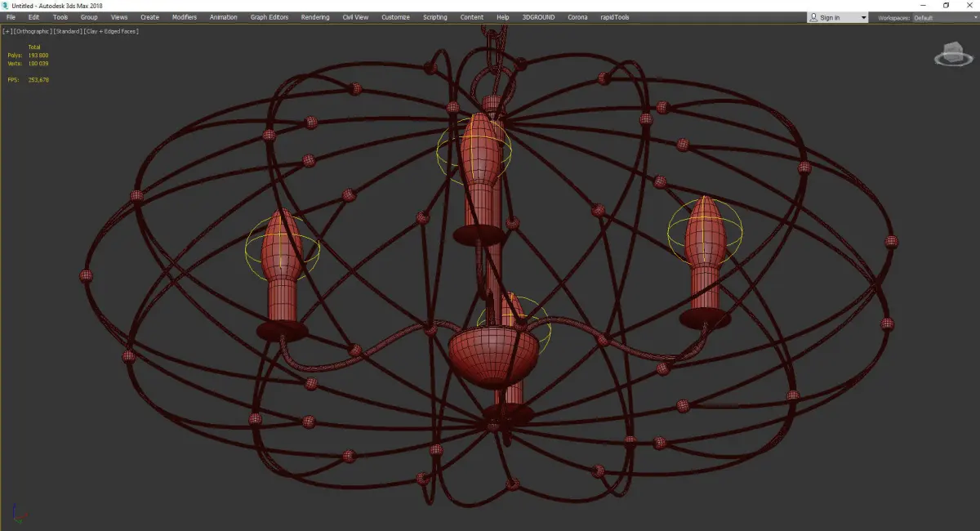Open the Civil View menu
The height and width of the screenshot is (531, 980).
(355, 17)
